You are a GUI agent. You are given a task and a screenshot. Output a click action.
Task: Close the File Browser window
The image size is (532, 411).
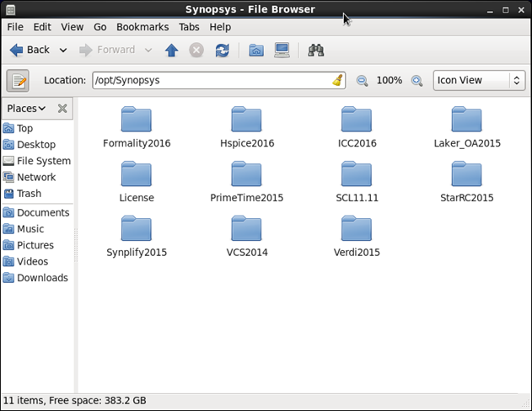click(x=522, y=10)
